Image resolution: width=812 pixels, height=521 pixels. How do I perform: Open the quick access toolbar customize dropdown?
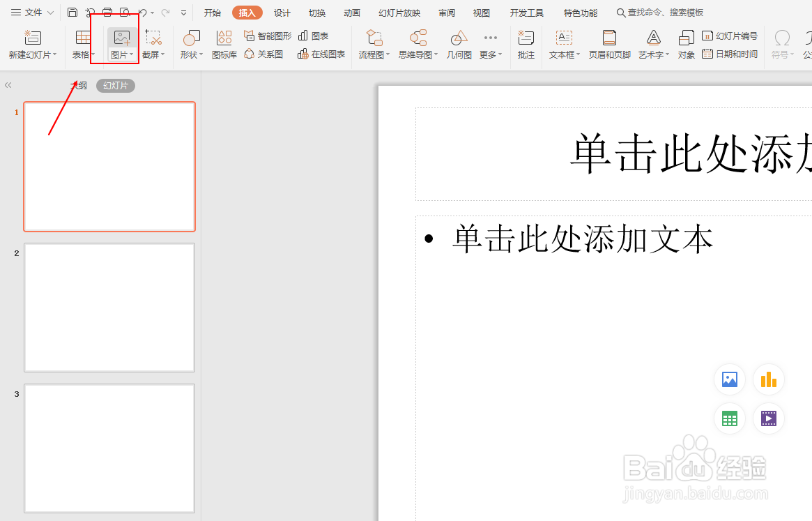[x=183, y=13]
